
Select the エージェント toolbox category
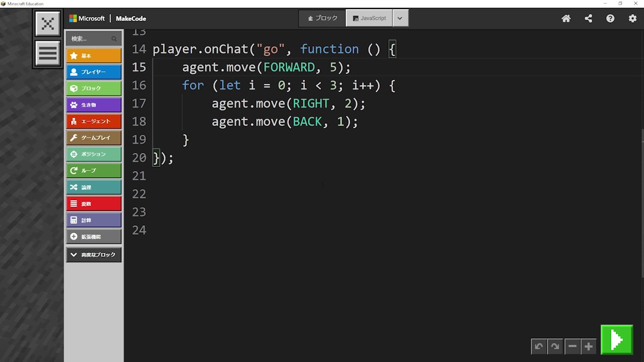pos(94,121)
